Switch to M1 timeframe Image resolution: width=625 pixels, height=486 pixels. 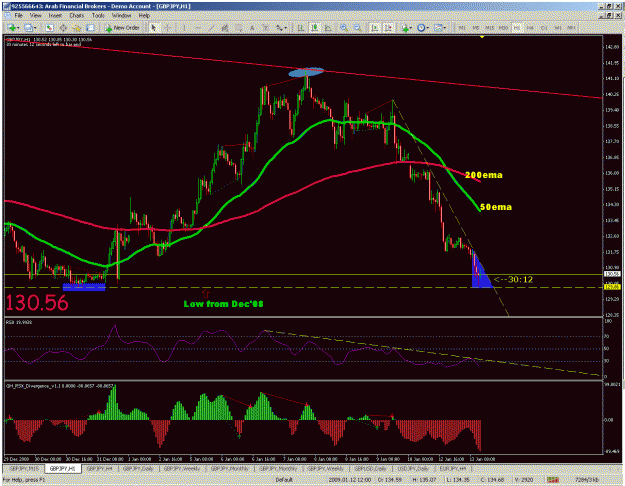coord(462,28)
